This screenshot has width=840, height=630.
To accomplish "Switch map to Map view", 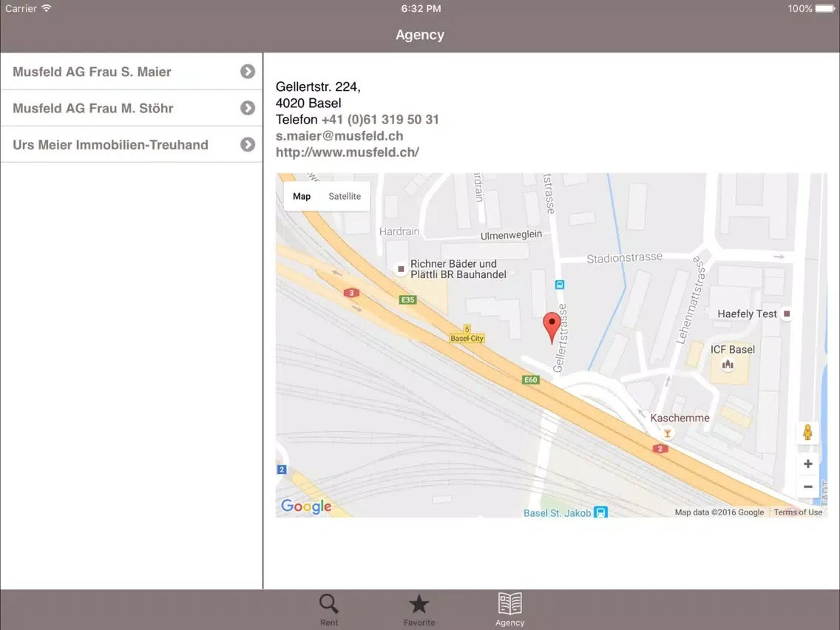I will 302,196.
